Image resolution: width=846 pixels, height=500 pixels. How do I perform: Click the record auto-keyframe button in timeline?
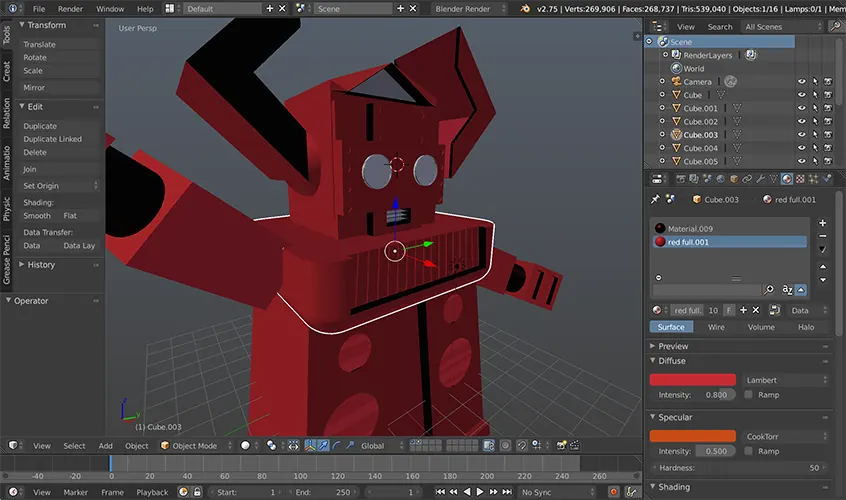613,492
